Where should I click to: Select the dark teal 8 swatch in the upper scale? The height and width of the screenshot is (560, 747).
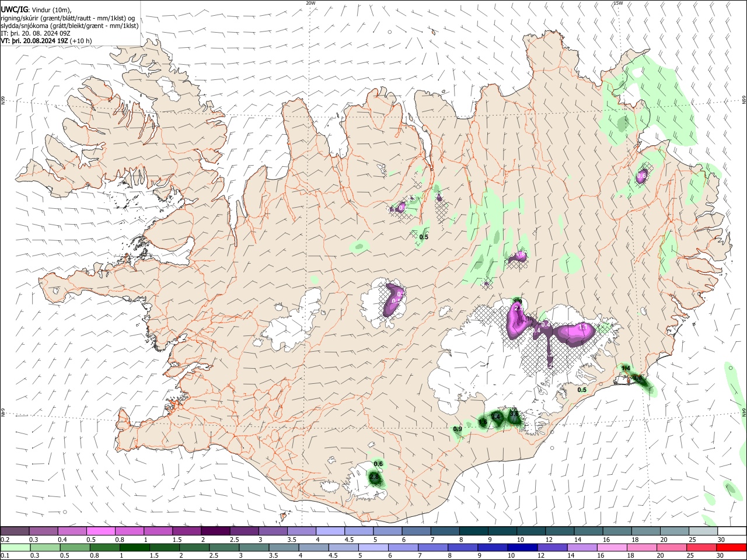click(473, 531)
